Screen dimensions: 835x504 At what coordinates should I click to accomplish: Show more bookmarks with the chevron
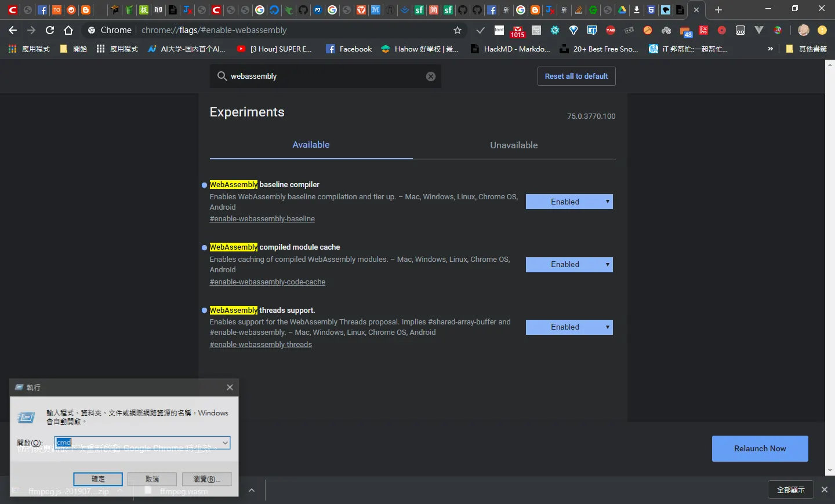click(770, 49)
